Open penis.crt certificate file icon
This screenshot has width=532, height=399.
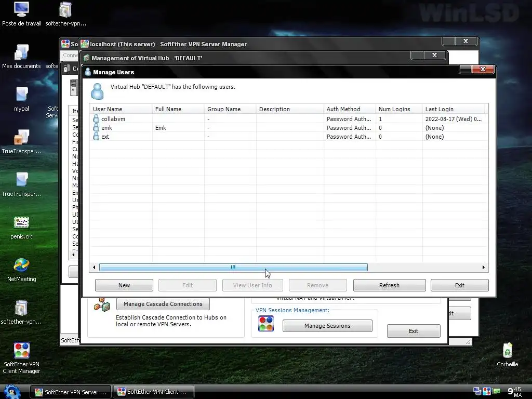pyautogui.click(x=21, y=228)
